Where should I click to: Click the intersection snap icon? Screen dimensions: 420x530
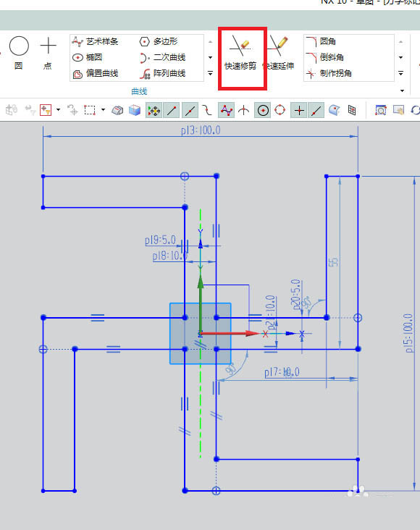(x=243, y=110)
